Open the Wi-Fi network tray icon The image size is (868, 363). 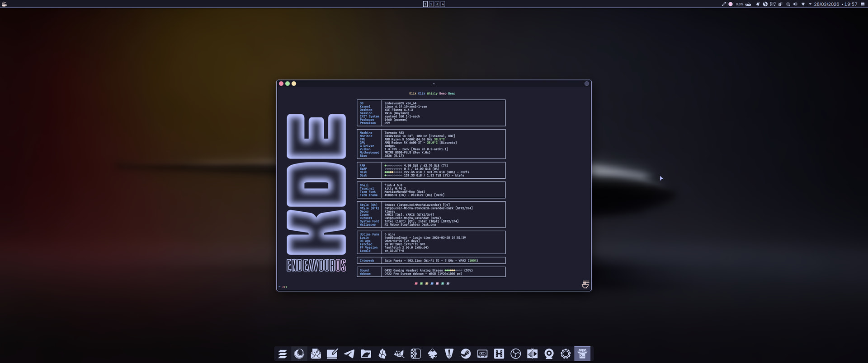803,4
